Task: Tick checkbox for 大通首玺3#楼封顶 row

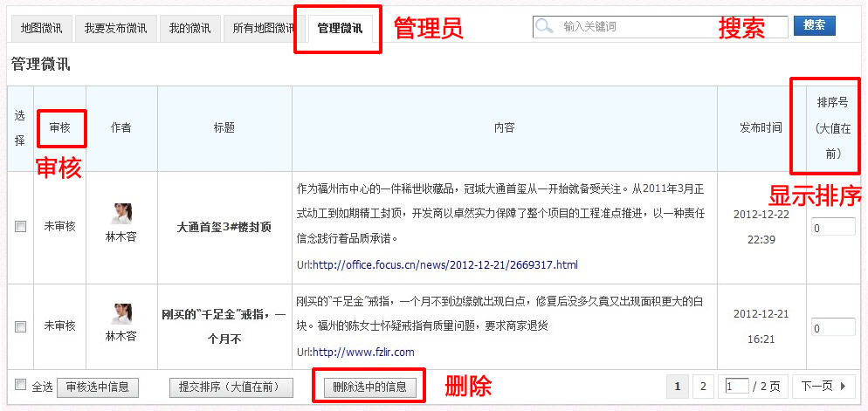Action: coord(20,226)
